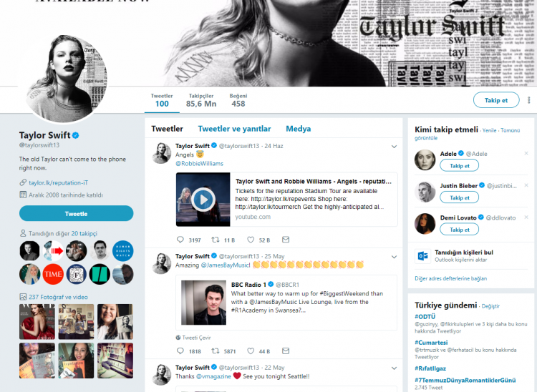This screenshot has width=537, height=392.
Task: Click the Tweetle button
Action: pyautogui.click(x=76, y=213)
